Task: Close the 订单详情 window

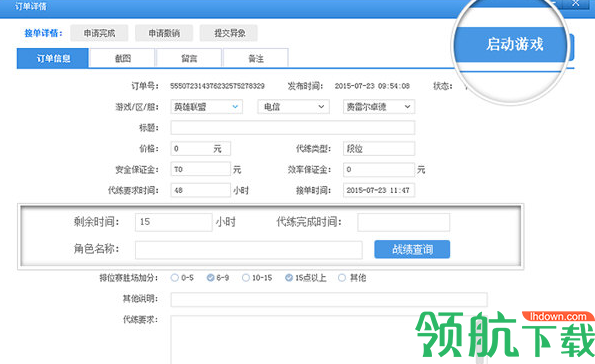Action: click(576, 3)
